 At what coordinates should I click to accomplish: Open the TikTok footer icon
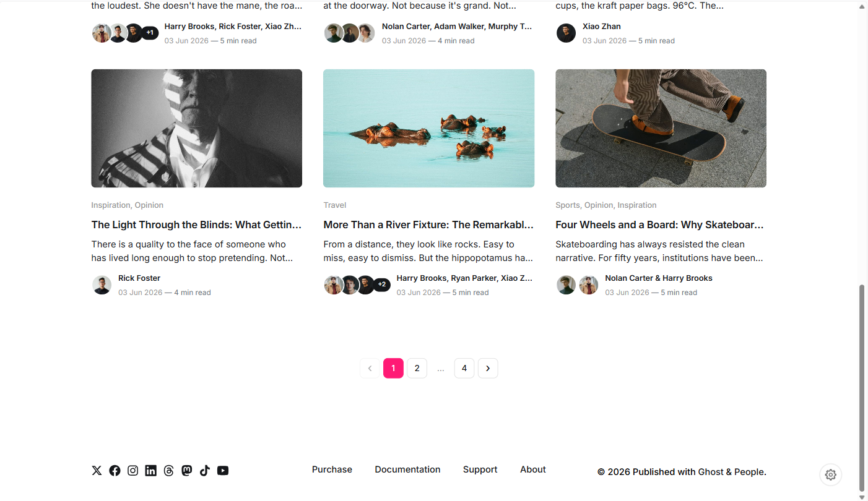coord(204,471)
